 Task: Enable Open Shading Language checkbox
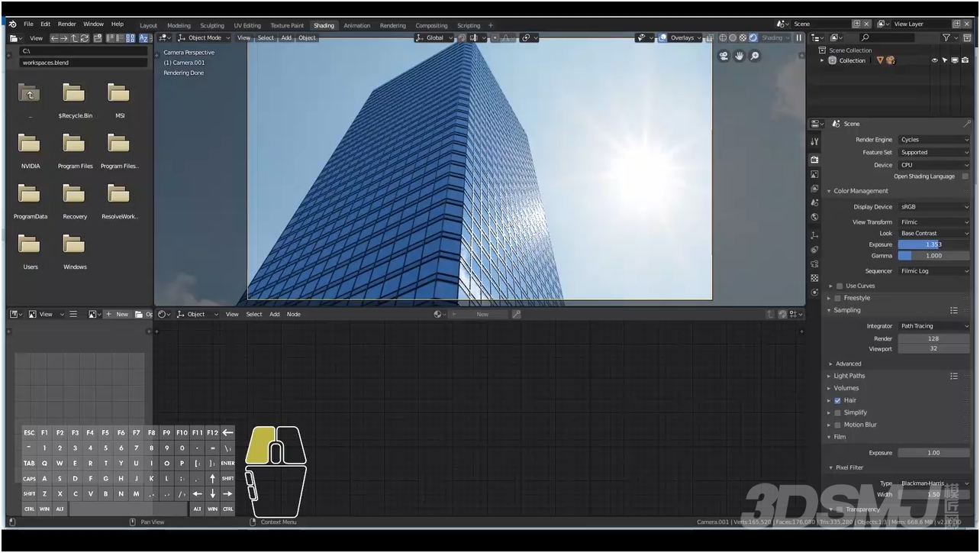click(965, 176)
